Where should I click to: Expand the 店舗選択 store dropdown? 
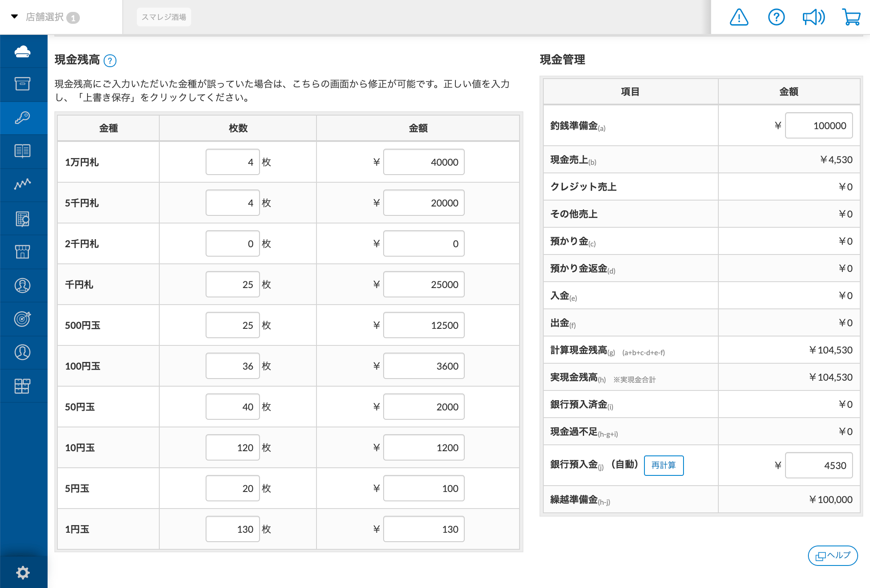(44, 17)
